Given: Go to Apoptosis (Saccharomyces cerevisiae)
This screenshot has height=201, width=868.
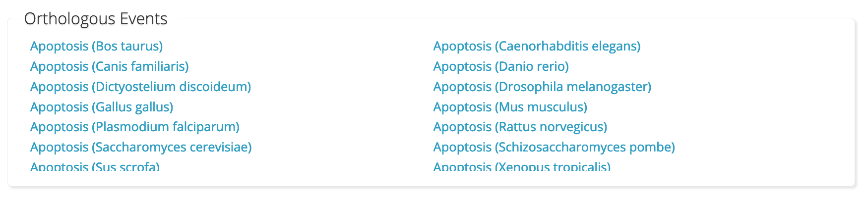Looking at the screenshot, I should [x=141, y=147].
